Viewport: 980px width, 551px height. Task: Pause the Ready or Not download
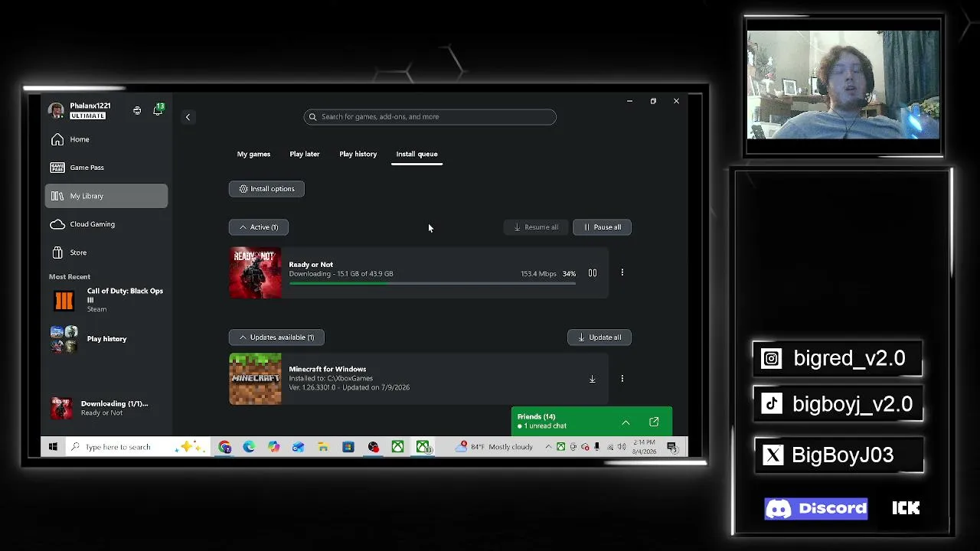point(592,273)
